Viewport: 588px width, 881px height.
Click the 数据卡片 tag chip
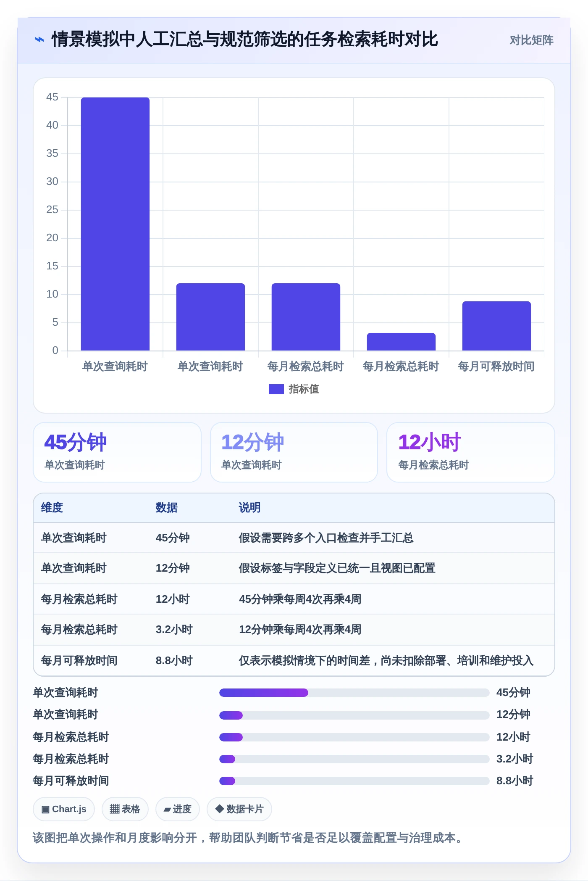point(239,809)
